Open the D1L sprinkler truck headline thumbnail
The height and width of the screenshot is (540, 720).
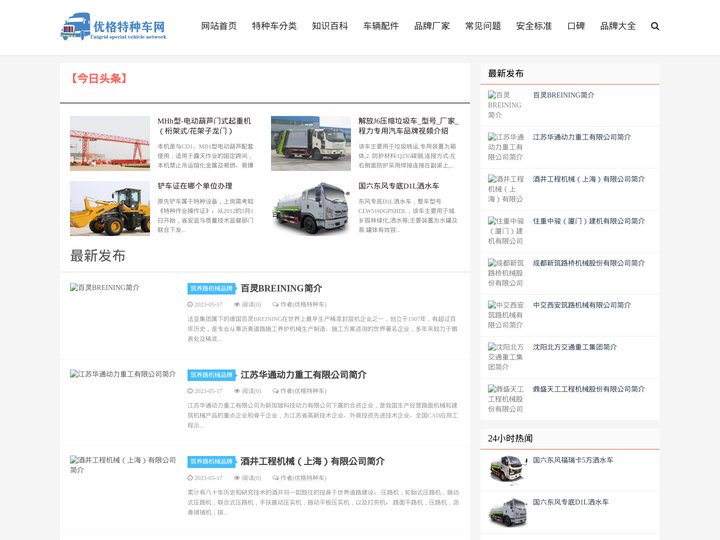point(311,208)
